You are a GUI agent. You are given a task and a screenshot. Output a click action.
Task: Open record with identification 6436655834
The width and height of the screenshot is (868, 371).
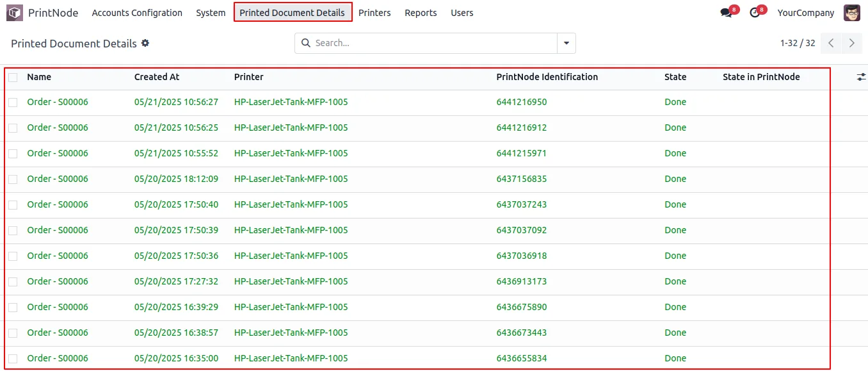tap(522, 358)
